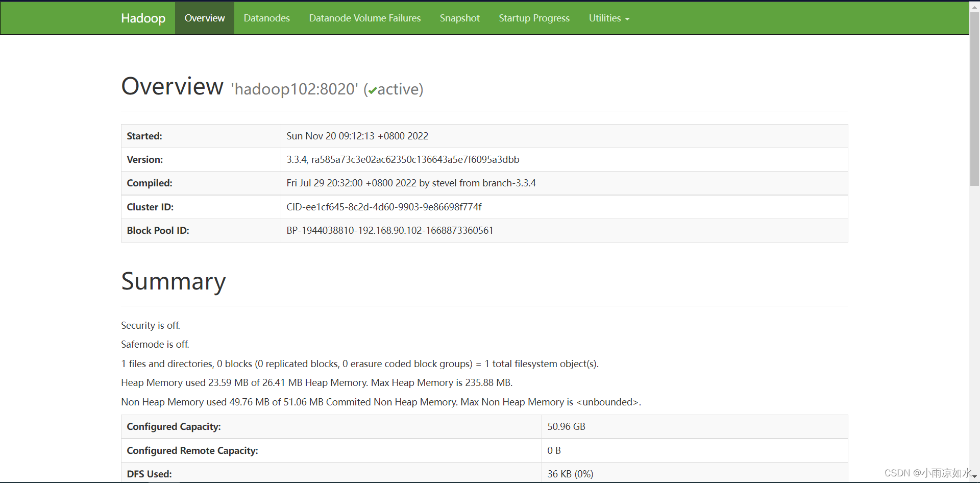Image resolution: width=980 pixels, height=483 pixels.
Task: Click the Cluster ID: label
Action: [150, 207]
